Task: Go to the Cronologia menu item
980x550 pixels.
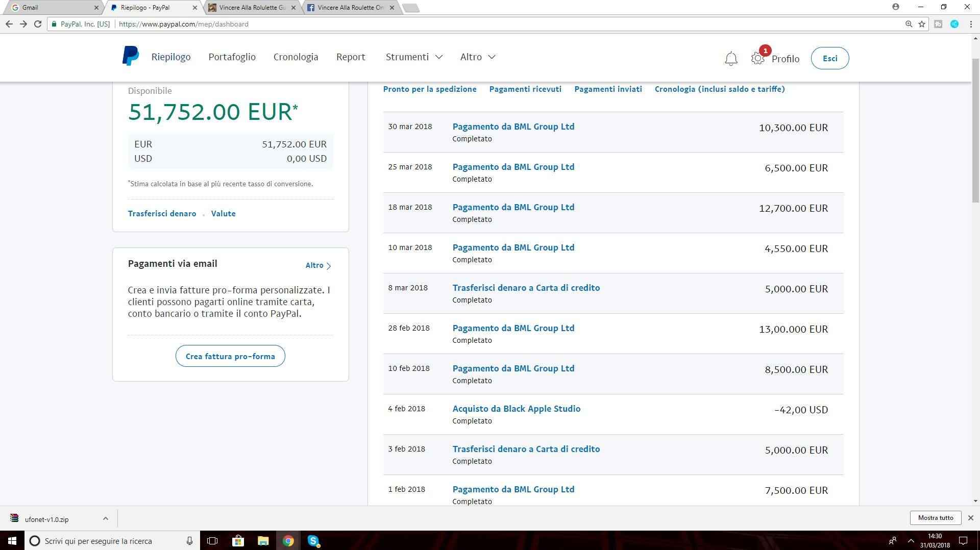Action: [296, 57]
